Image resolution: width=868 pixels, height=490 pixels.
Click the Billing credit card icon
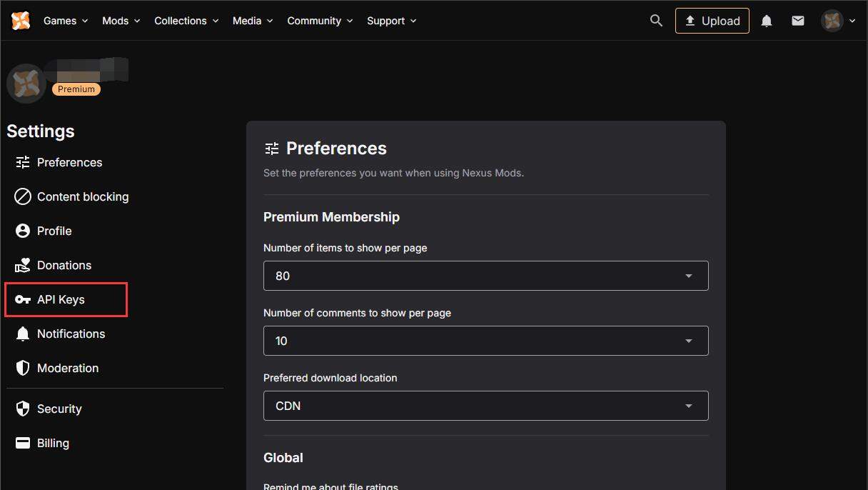coord(23,443)
